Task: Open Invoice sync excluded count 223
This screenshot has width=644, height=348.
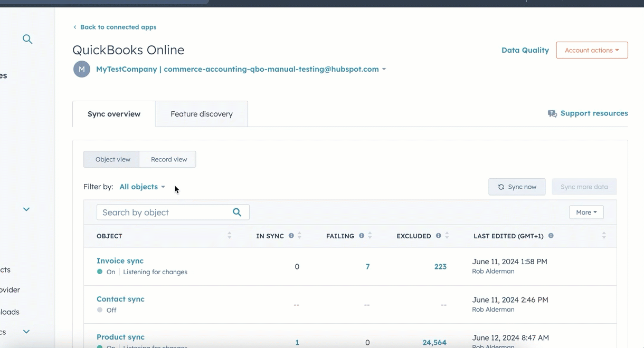Action: coord(440,267)
